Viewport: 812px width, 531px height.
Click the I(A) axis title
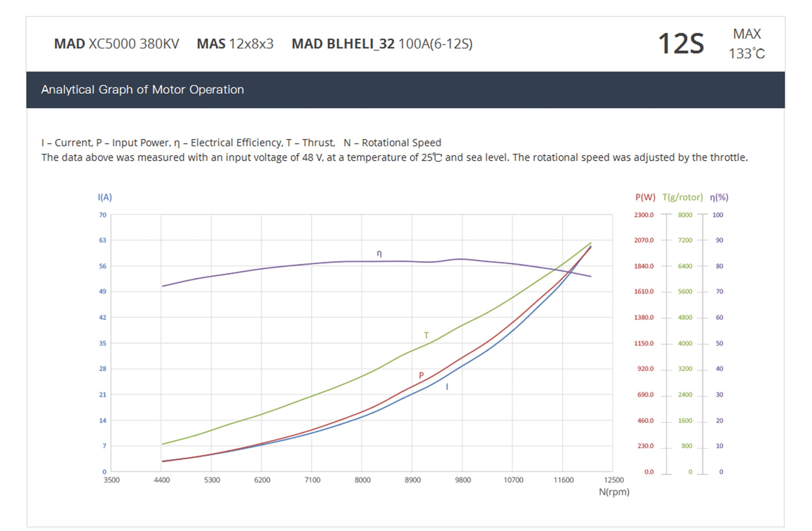(105, 197)
